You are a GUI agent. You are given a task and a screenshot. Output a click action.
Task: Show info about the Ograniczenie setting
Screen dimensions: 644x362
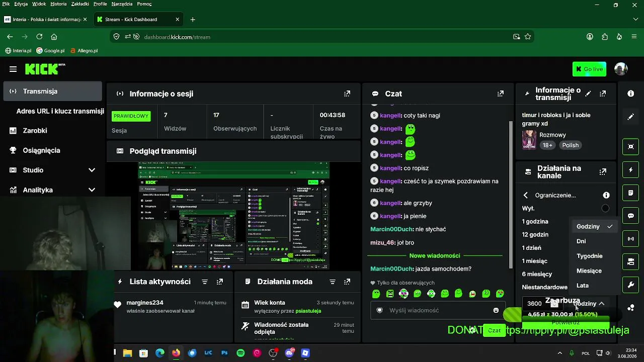tap(606, 195)
